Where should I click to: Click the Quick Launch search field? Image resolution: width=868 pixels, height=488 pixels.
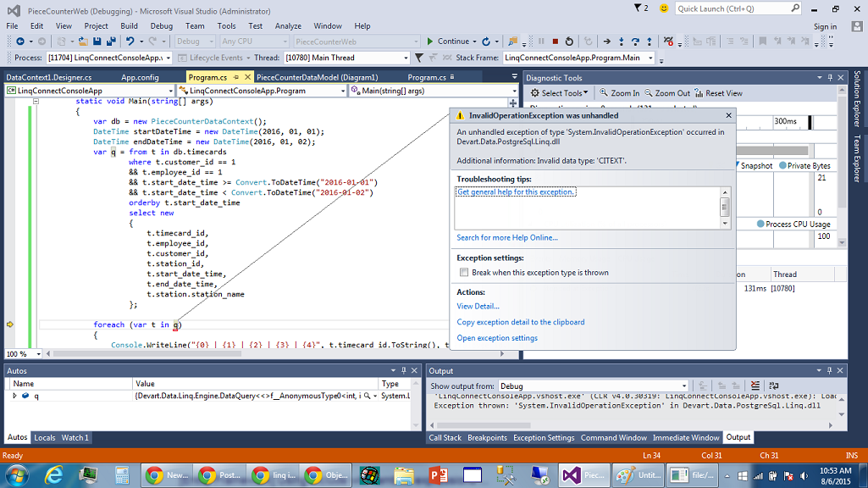737,8
